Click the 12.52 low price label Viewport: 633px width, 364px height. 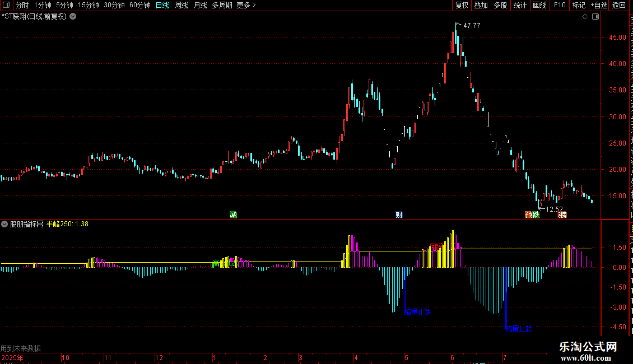[554, 209]
